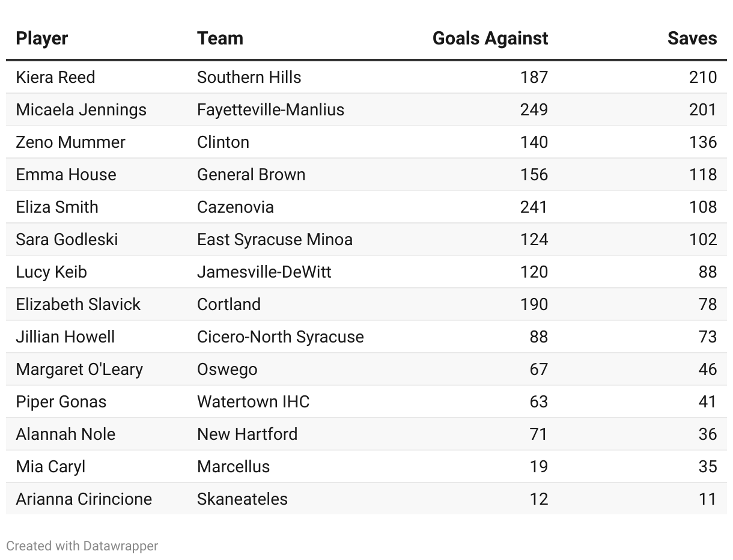
Task: Click the Goals Against column header
Action: tap(490, 38)
